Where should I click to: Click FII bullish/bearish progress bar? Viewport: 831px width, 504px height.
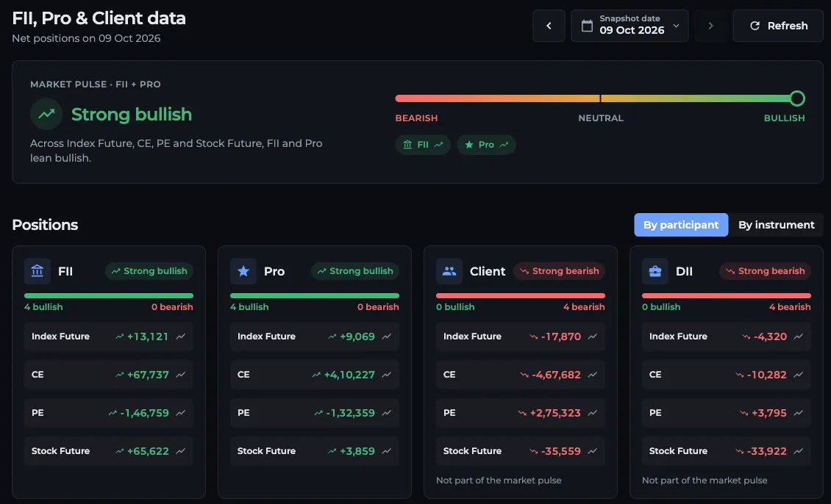pos(109,296)
